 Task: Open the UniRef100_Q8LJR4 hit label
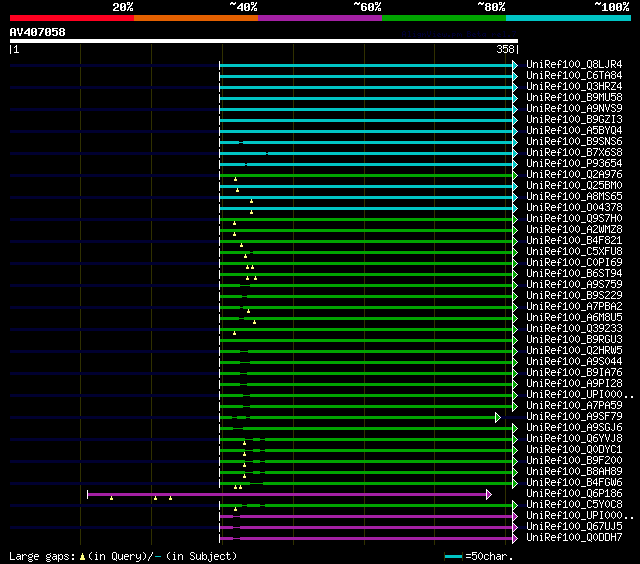tap(574, 65)
